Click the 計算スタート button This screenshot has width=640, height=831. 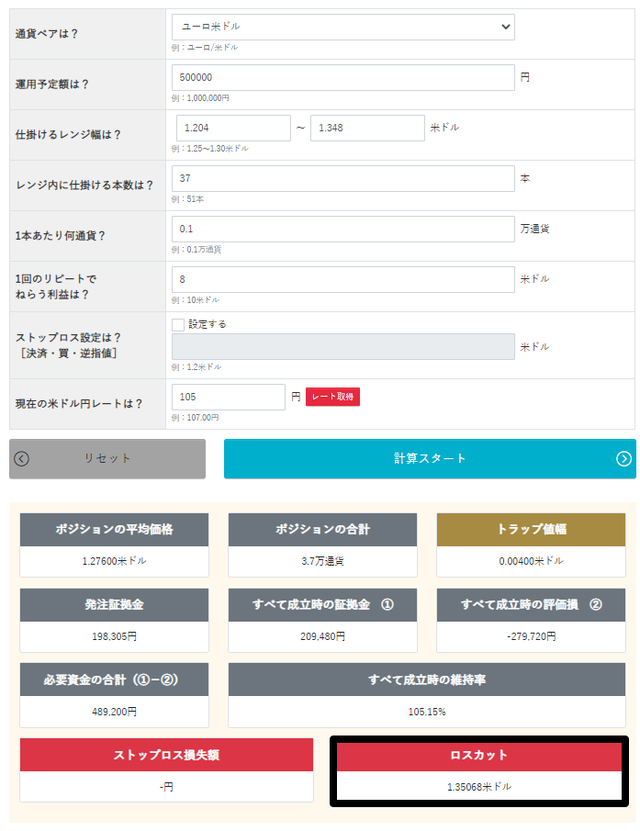pos(430,459)
